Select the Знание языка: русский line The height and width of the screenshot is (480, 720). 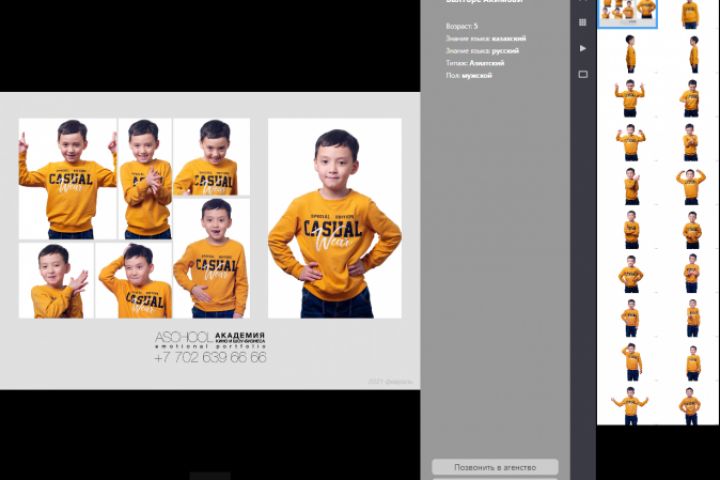coord(482,51)
